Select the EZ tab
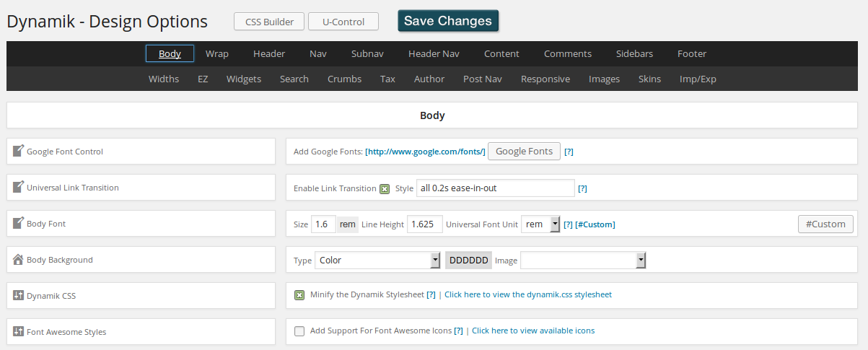This screenshot has height=350, width=868. (x=203, y=79)
